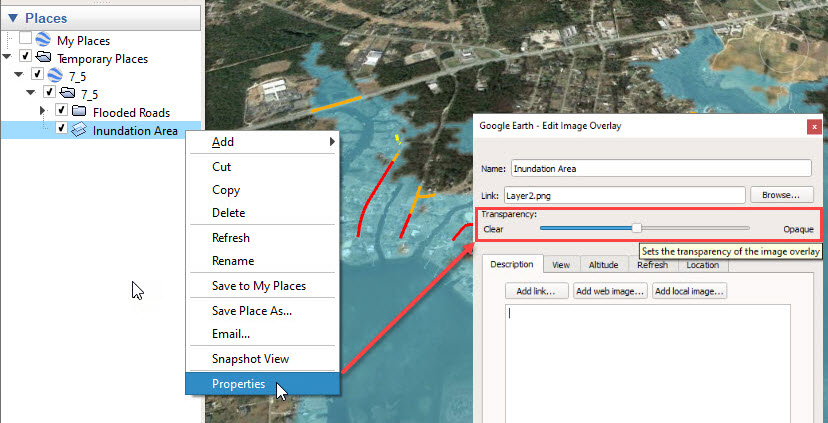Toggle the Inundation Area checkbox
The height and width of the screenshot is (423, 828).
click(x=61, y=129)
